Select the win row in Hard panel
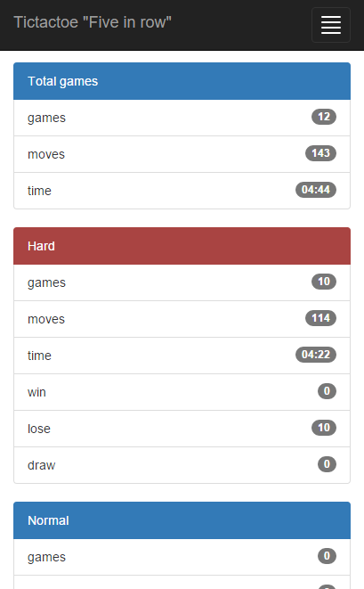Screen dimensions: 364x589 click(x=182, y=392)
